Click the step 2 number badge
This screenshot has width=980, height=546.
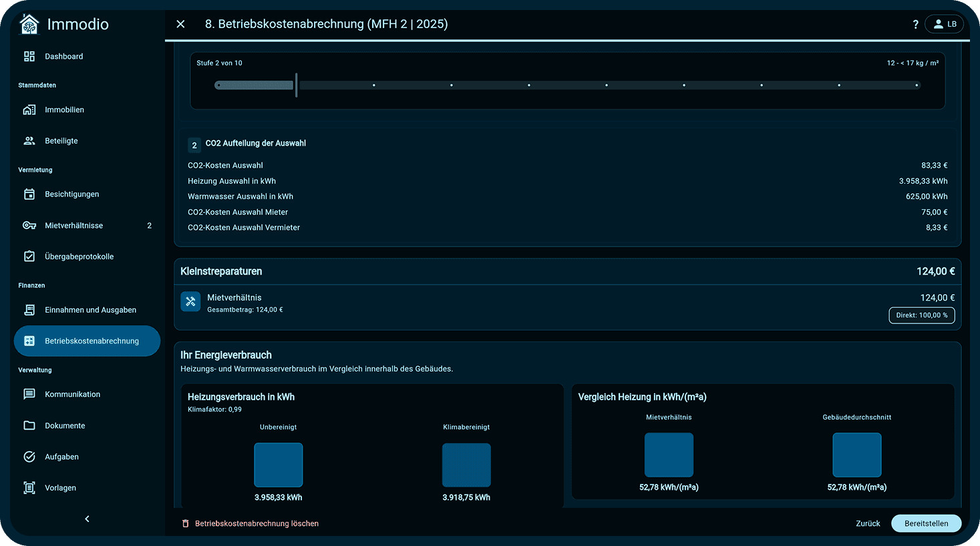point(194,145)
